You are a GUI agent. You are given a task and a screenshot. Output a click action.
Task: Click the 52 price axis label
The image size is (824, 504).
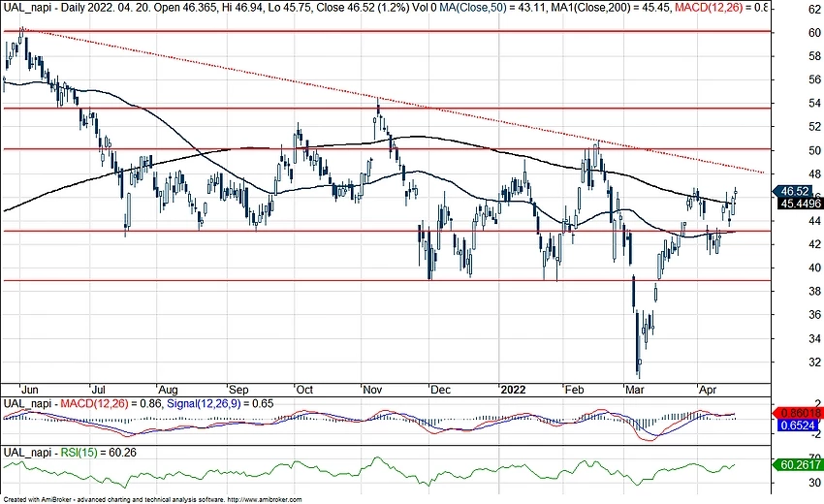coord(814,127)
